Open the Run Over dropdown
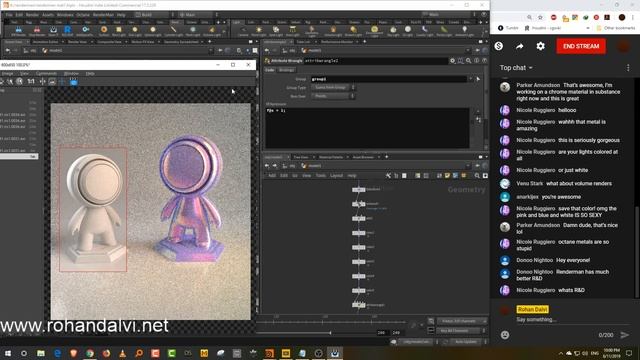 pos(333,96)
